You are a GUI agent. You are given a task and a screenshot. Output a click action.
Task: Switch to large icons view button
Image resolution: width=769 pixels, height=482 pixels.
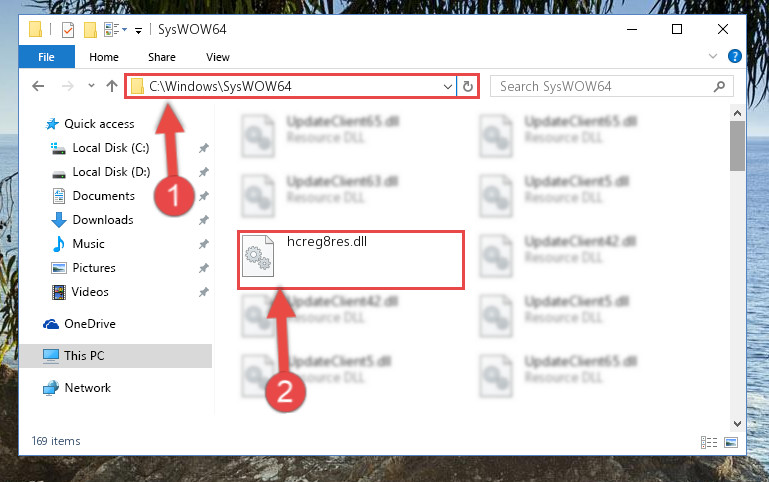tap(731, 442)
